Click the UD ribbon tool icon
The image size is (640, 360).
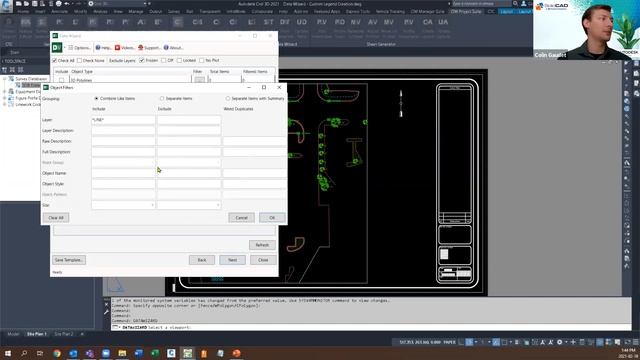coord(302,22)
